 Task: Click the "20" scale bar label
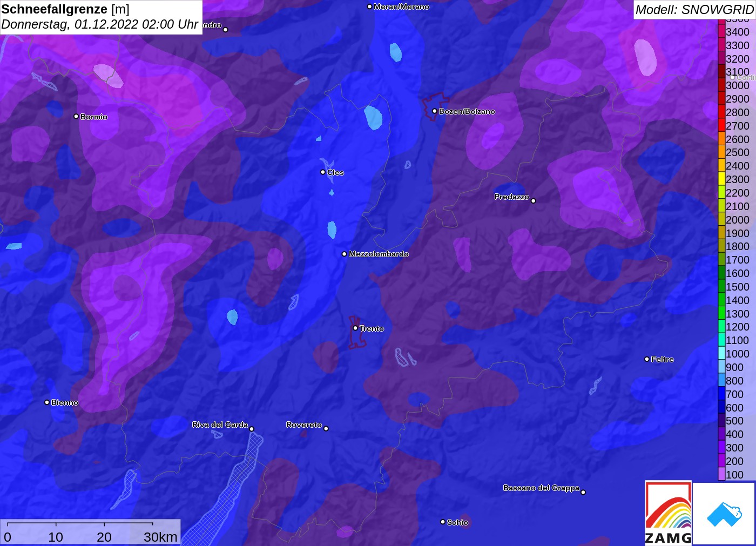tap(104, 537)
